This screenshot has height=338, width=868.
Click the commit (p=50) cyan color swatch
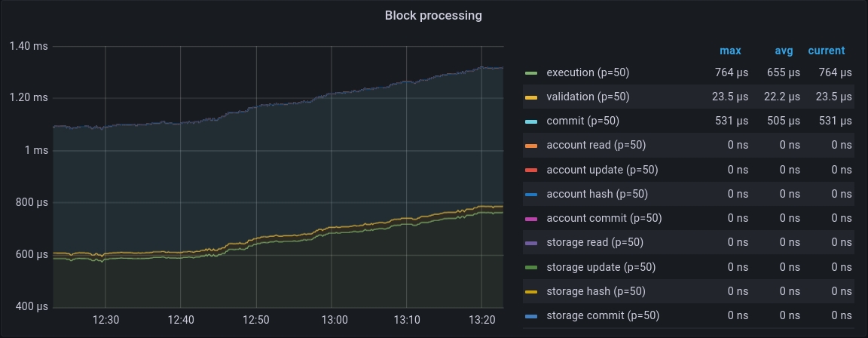click(x=531, y=121)
